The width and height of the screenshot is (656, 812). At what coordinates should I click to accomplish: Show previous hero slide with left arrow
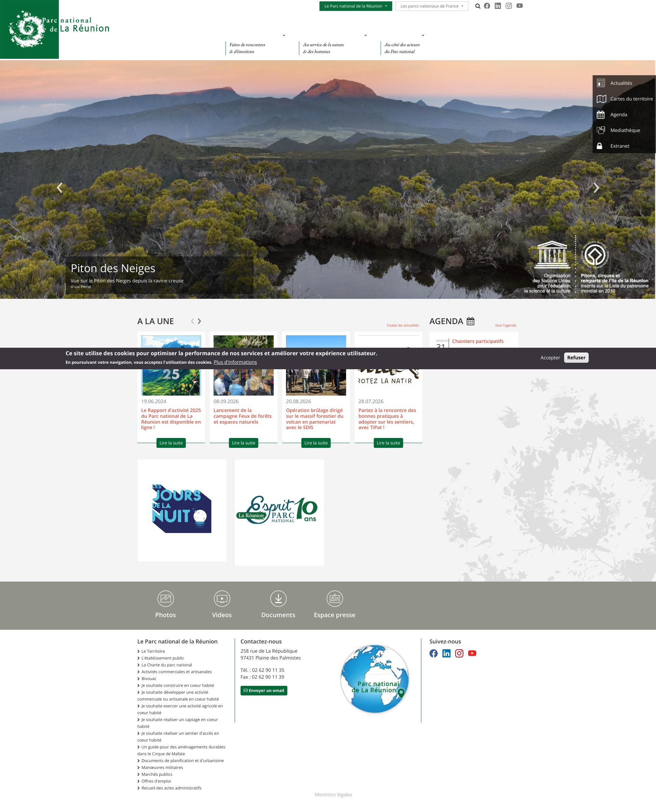pos(60,187)
